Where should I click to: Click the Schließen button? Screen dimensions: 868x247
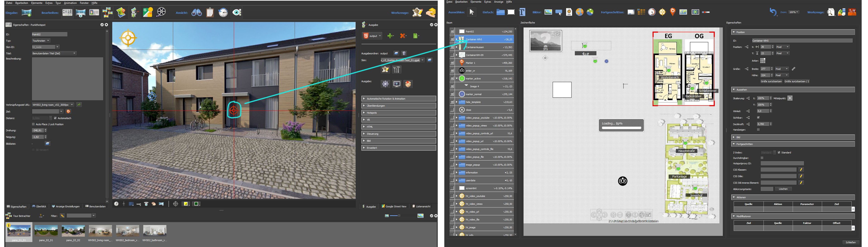pos(851,242)
